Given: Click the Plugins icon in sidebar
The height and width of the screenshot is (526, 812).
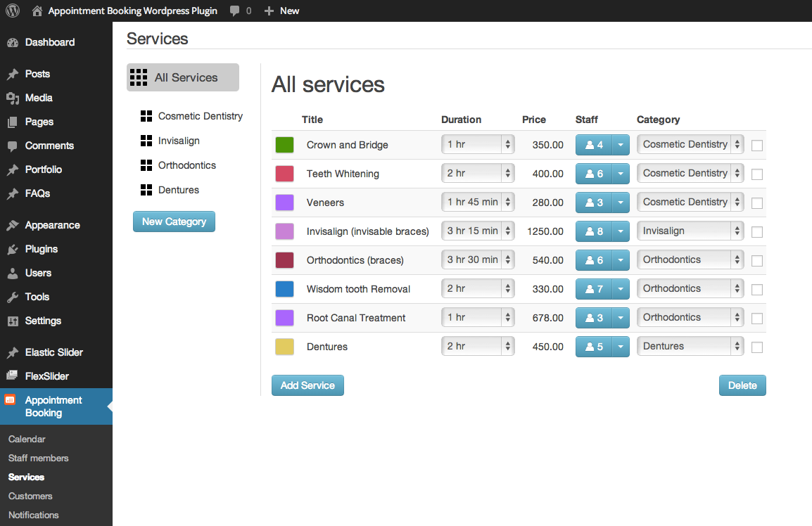Looking at the screenshot, I should coord(12,249).
